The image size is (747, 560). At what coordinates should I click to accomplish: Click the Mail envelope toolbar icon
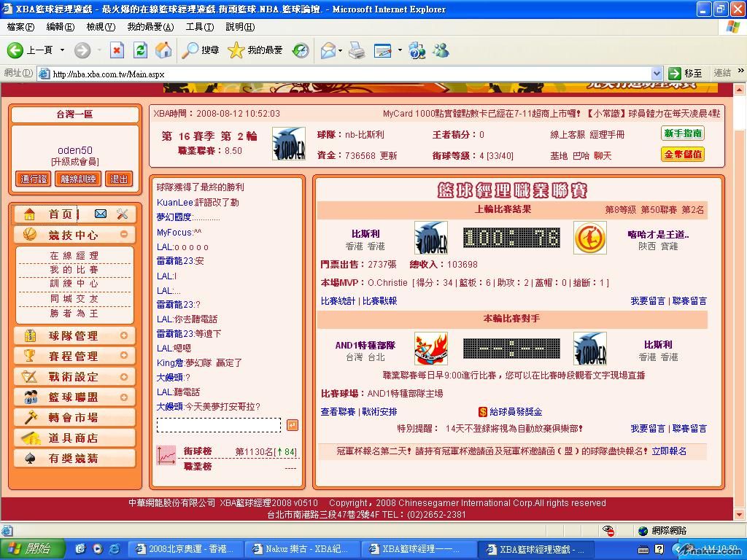[328, 50]
